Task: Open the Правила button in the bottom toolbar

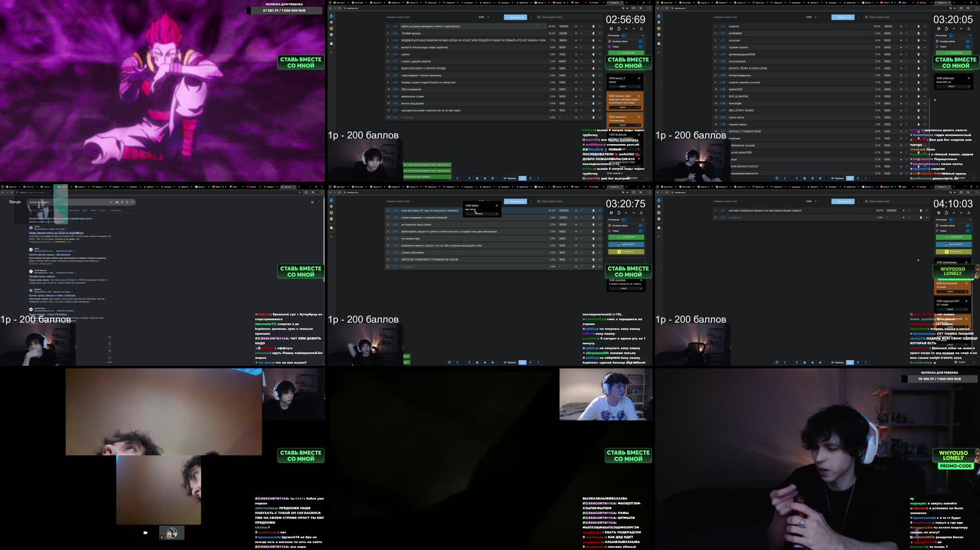Action: click(510, 178)
